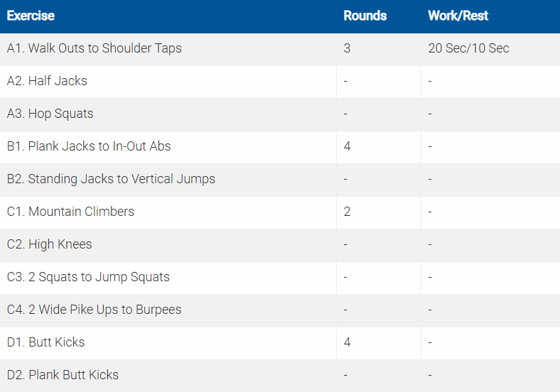Click rounds value 2 for Mountain Climbers
Image resolution: width=560 pixels, height=392 pixels.
[347, 212]
